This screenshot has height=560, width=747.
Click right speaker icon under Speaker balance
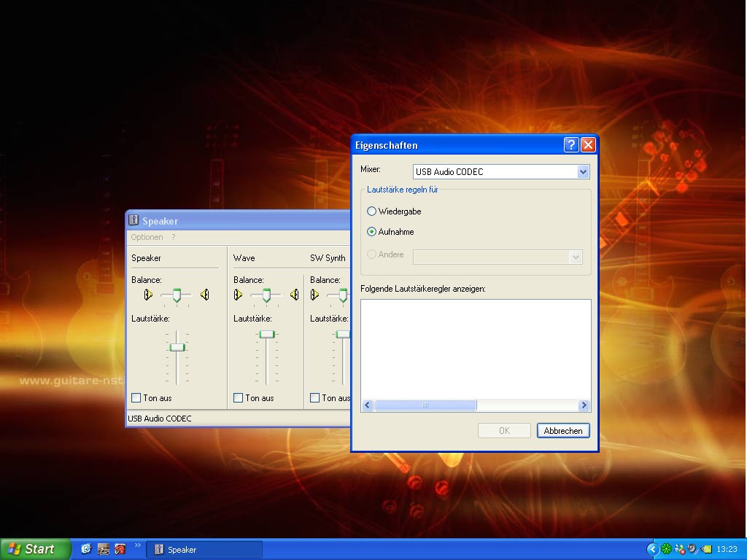205,295
